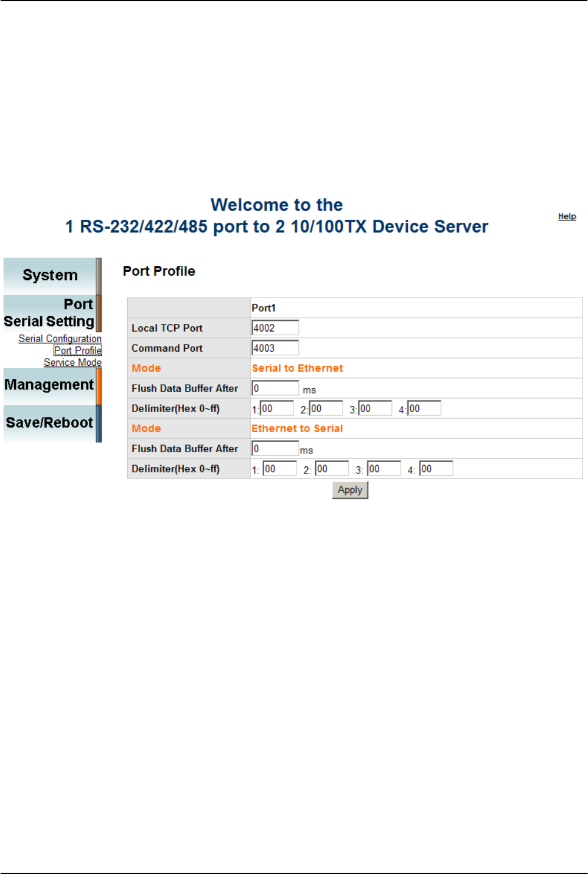Image resolution: width=588 pixels, height=874 pixels.
Task: Click the 'Command Port' label
Action: click(x=167, y=348)
